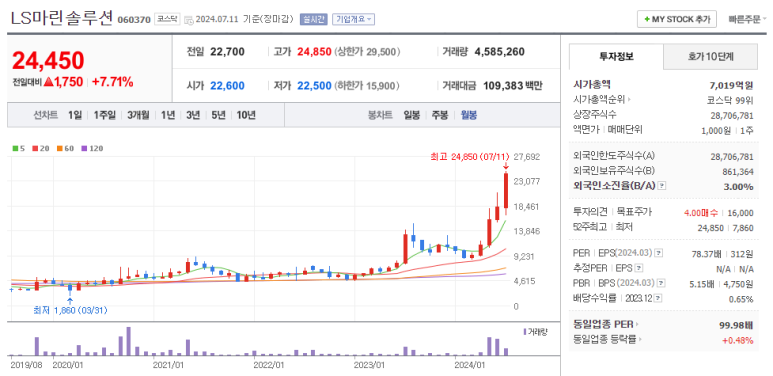
Task: Click the 동일업종 등락률 value +0.48%
Action: [738, 341]
